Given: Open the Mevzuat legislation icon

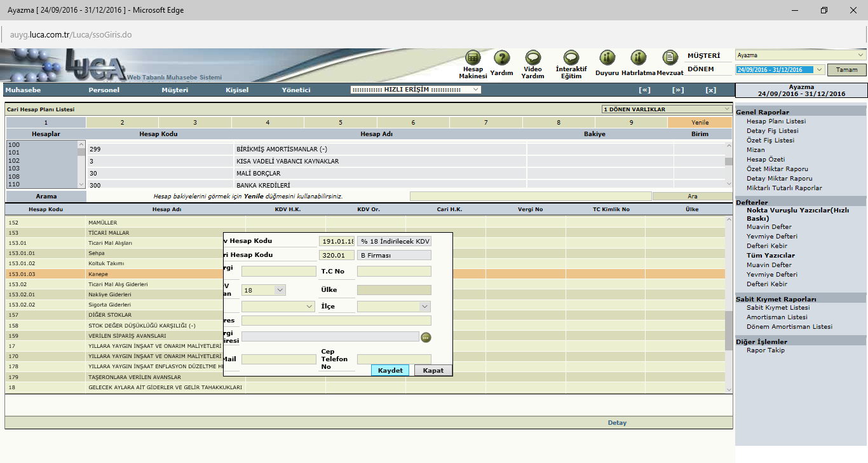Looking at the screenshot, I should coord(670,58).
